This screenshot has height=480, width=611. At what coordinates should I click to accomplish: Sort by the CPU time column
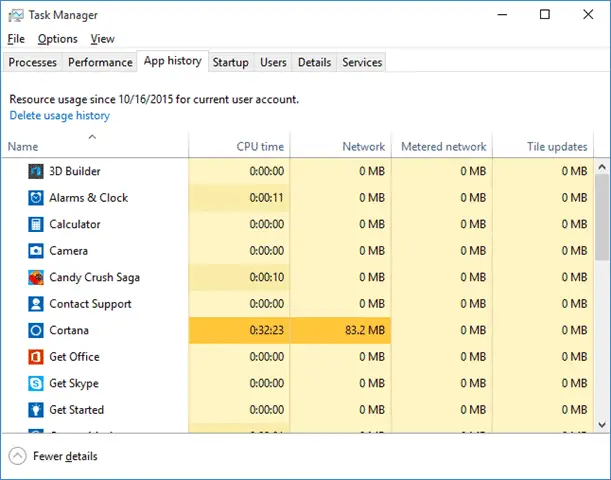pos(239,145)
